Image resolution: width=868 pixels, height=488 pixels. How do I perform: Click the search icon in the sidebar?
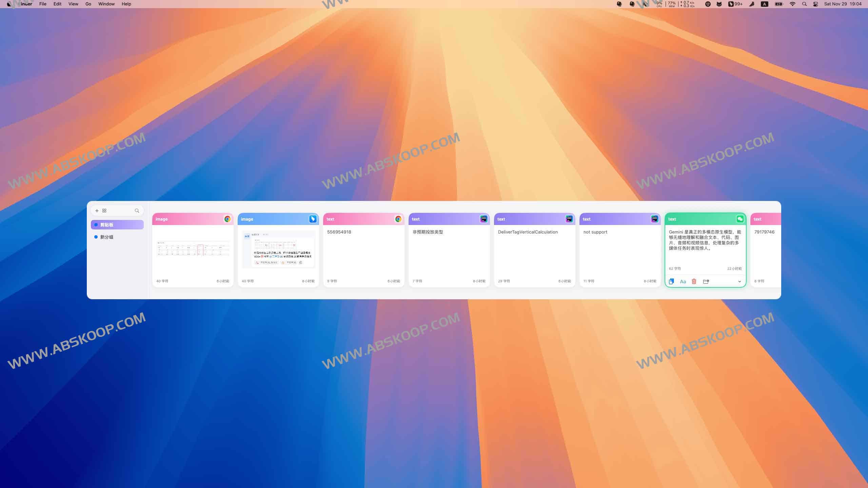coord(137,211)
